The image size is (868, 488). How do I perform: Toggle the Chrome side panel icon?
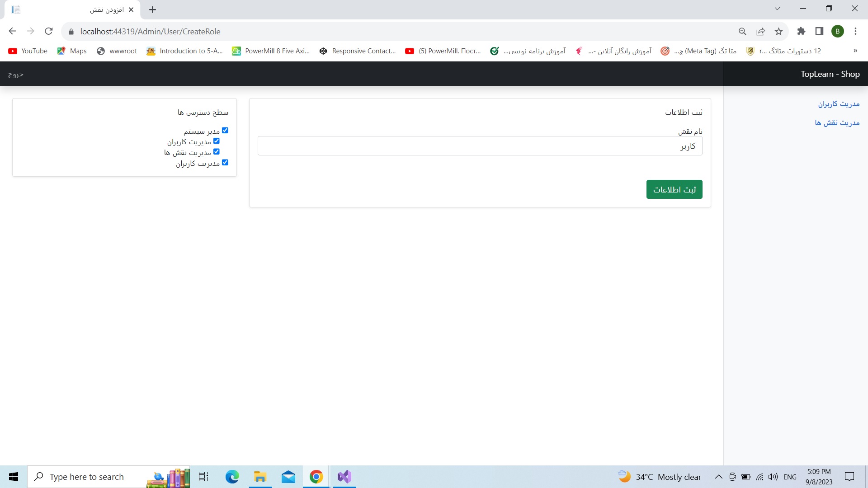click(819, 31)
